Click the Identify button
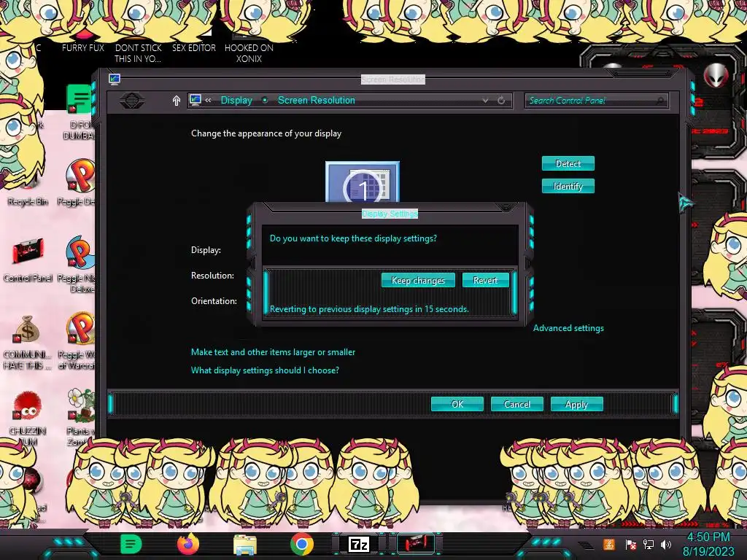Viewport: 747px width, 560px height. [568, 186]
